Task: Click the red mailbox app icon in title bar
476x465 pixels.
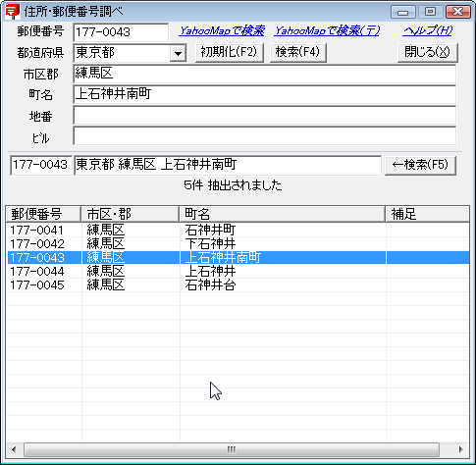Action: pos(13,11)
